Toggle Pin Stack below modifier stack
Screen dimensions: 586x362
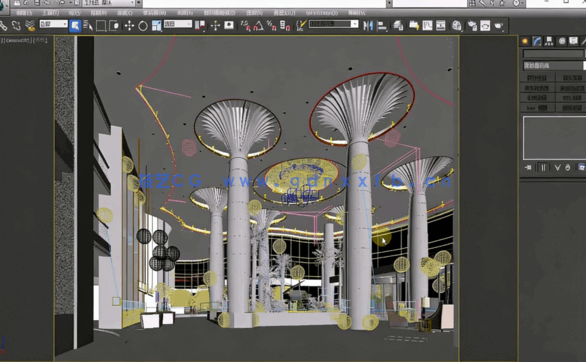pos(528,167)
